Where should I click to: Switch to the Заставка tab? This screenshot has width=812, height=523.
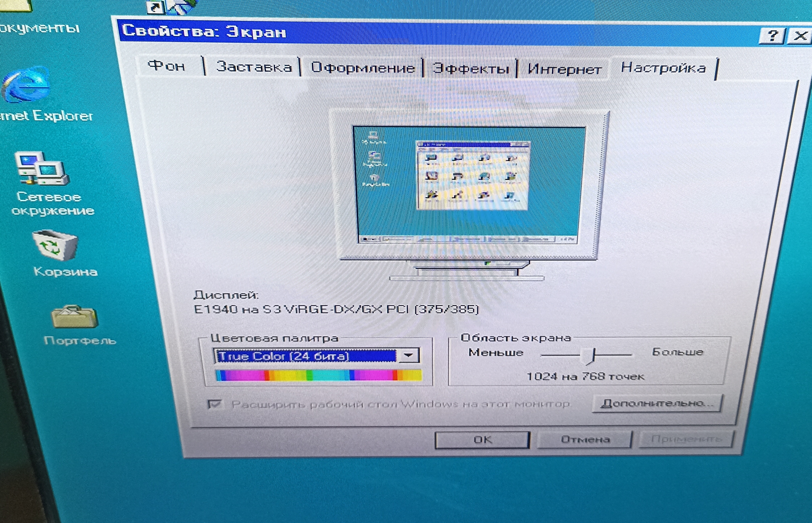coord(254,67)
